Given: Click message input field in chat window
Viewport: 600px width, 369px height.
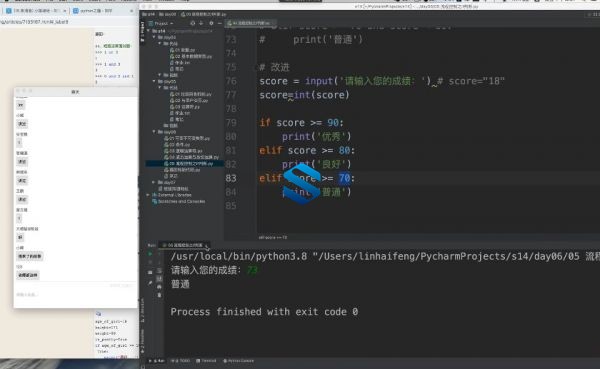Looking at the screenshot, I should coord(75,295).
